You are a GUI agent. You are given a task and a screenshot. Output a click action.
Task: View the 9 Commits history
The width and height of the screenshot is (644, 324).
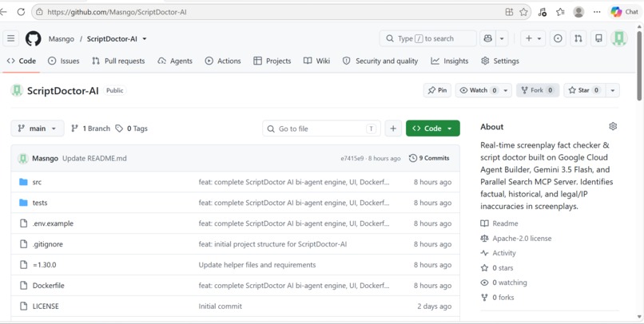(429, 158)
